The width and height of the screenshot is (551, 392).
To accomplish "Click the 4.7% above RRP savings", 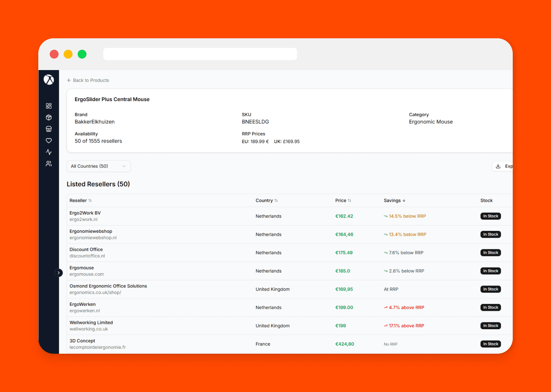I will click(404, 308).
